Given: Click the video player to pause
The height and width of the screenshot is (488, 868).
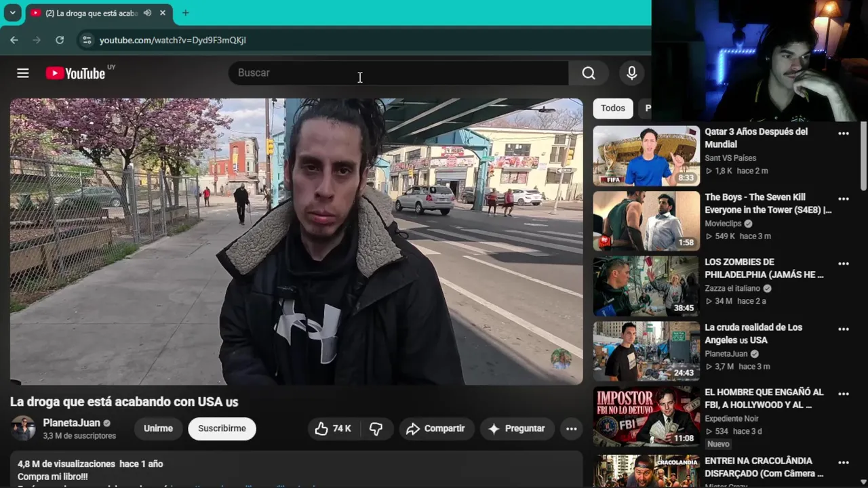Looking at the screenshot, I should point(296,242).
